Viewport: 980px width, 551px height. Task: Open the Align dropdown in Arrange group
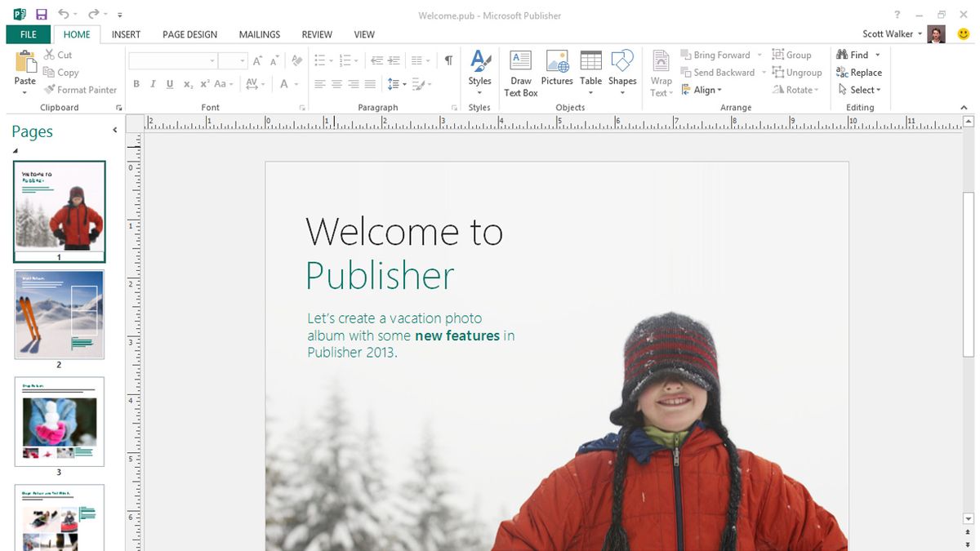(x=703, y=90)
